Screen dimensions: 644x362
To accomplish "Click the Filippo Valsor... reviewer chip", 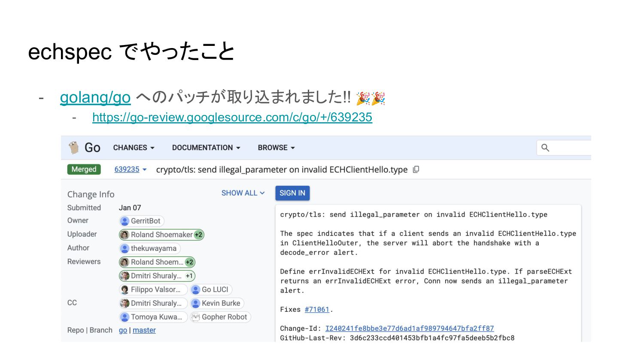I will pyautogui.click(x=153, y=290).
